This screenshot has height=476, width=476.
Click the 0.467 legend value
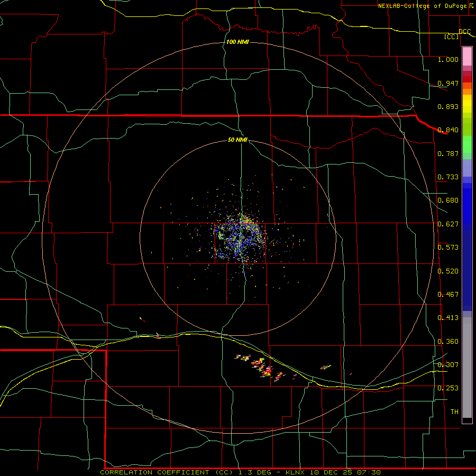point(448,295)
